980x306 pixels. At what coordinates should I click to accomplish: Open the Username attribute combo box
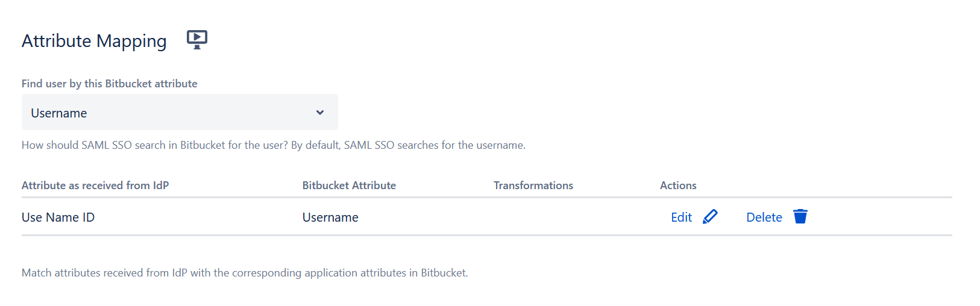180,113
